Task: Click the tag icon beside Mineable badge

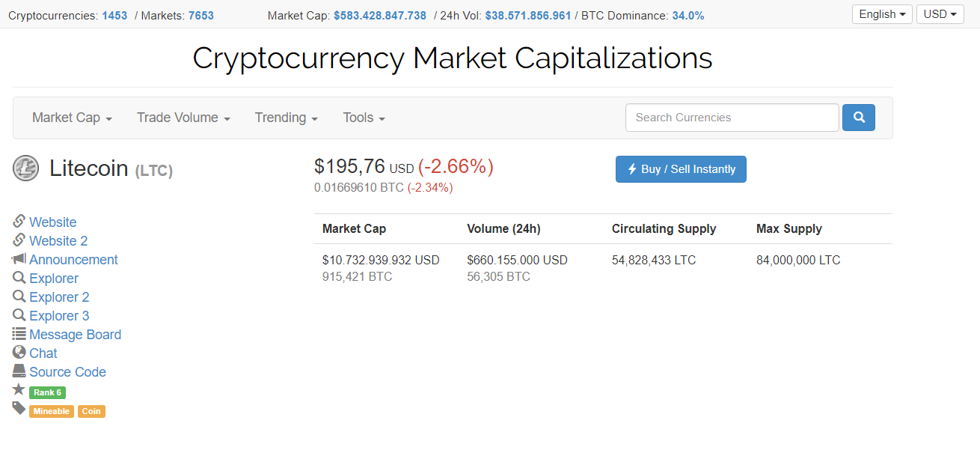Action: [19, 408]
